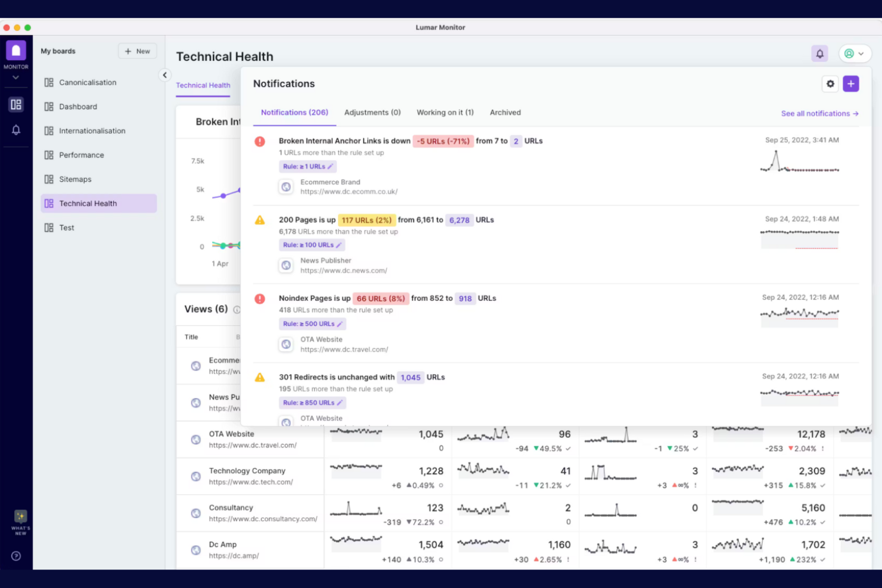882x588 pixels.
Task: Open notifications from the bell in the header
Action: (819, 54)
